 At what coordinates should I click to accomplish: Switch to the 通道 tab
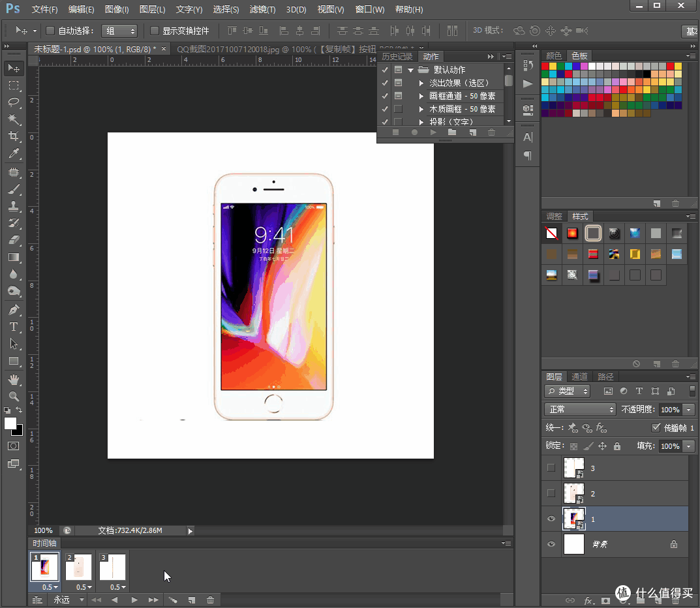point(579,377)
